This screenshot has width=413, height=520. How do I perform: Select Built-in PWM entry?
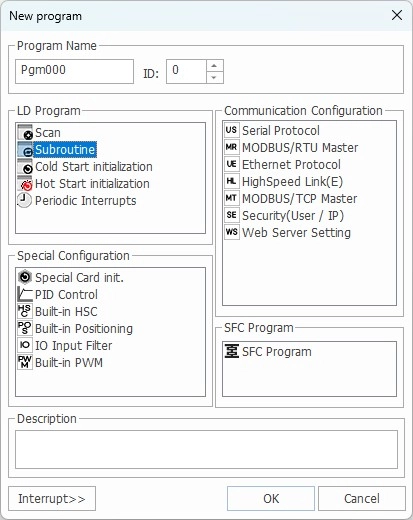pyautogui.click(x=69, y=363)
